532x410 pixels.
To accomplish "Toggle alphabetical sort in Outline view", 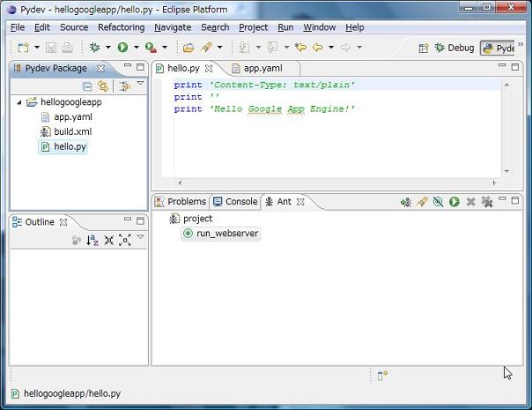I will click(x=92, y=240).
